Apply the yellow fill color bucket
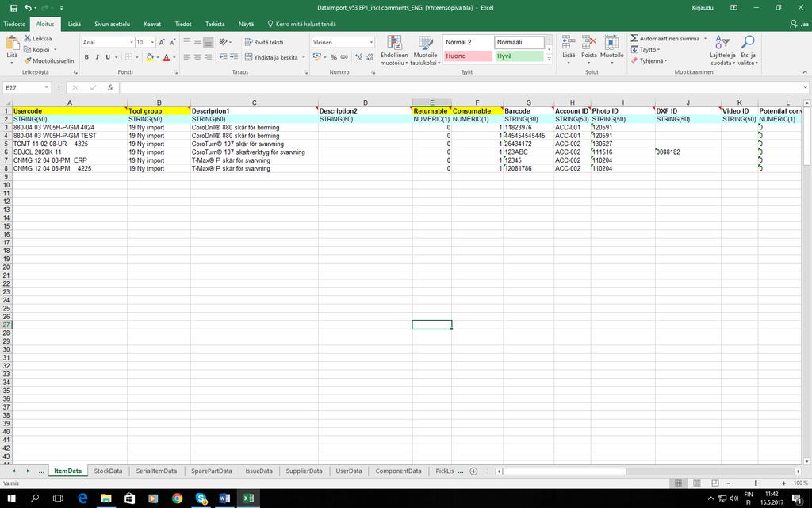Image resolution: width=812 pixels, height=508 pixels. coord(150,57)
